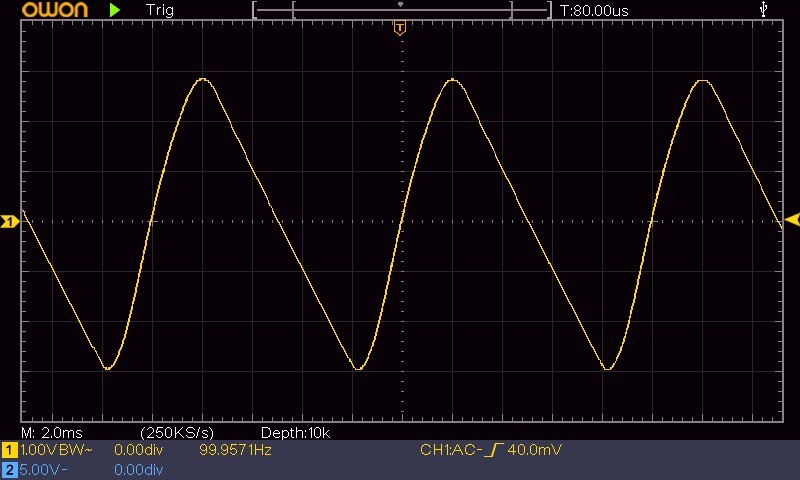
Task: Click channel 1's 0.00div offset value
Action: (x=138, y=450)
